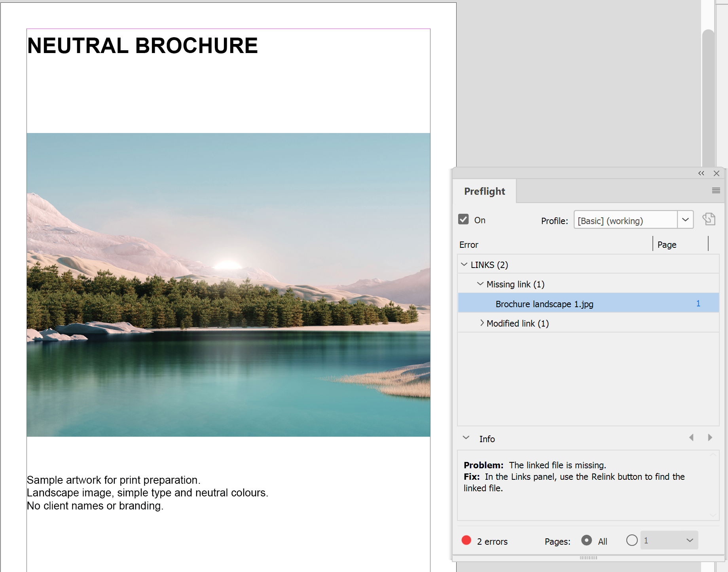
Task: Select the Preflight tab
Action: [x=484, y=191]
